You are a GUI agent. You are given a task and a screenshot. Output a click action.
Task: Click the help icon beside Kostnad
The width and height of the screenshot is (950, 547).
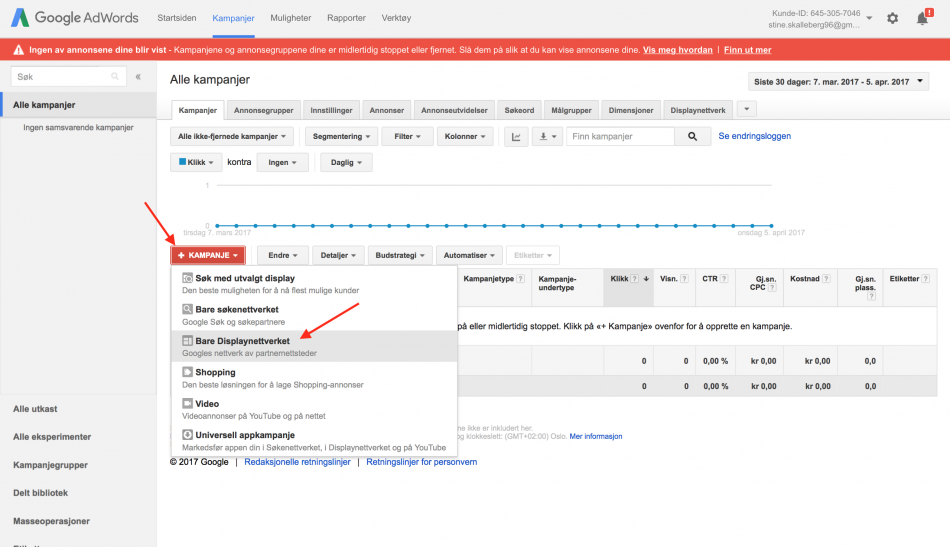coord(826,279)
